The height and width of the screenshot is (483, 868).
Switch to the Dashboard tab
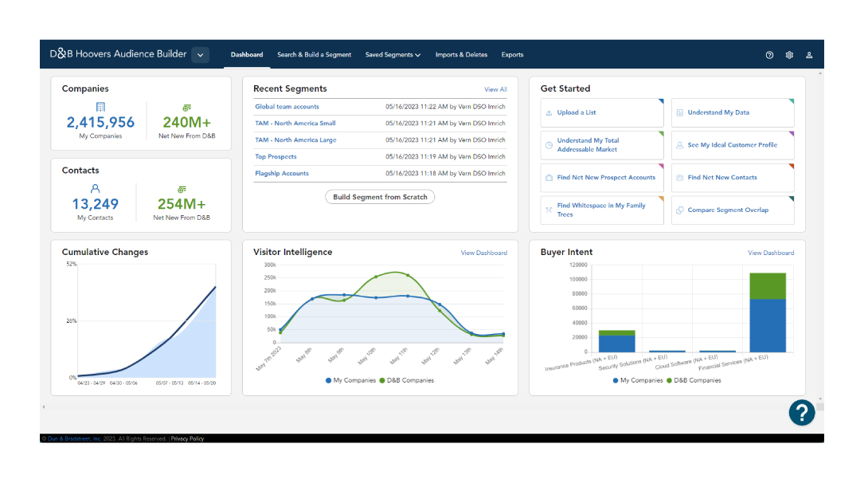pos(247,55)
